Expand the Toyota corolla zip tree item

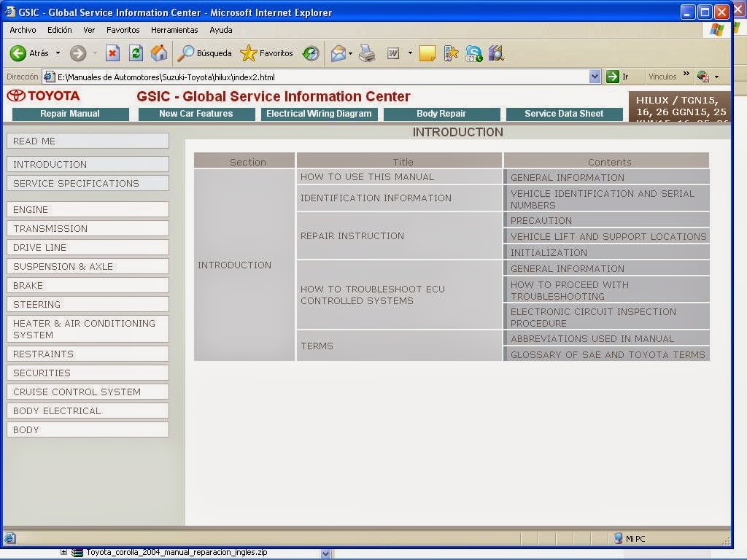pos(63,552)
